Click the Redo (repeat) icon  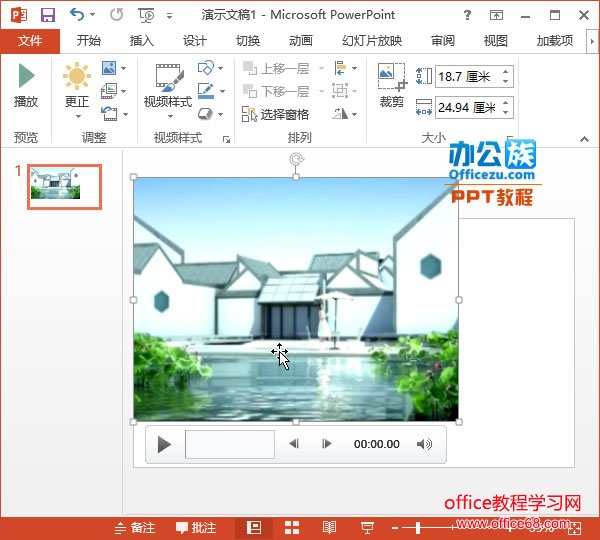tap(116, 15)
